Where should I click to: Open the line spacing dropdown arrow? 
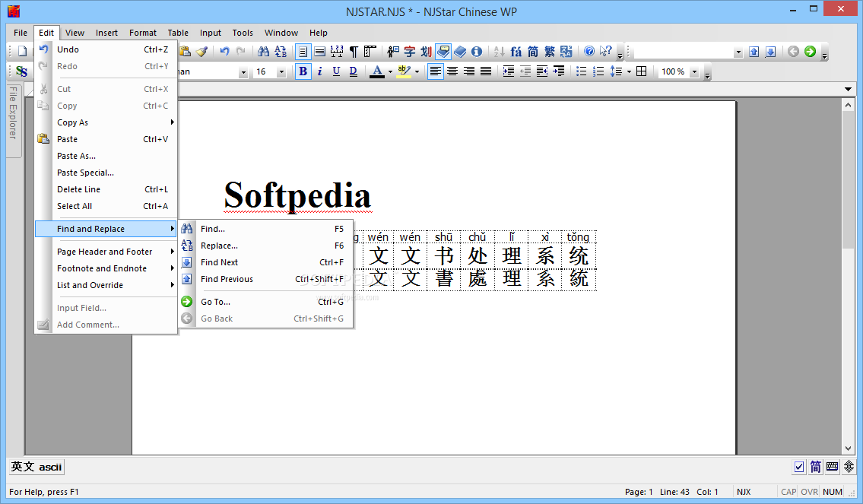pyautogui.click(x=629, y=72)
